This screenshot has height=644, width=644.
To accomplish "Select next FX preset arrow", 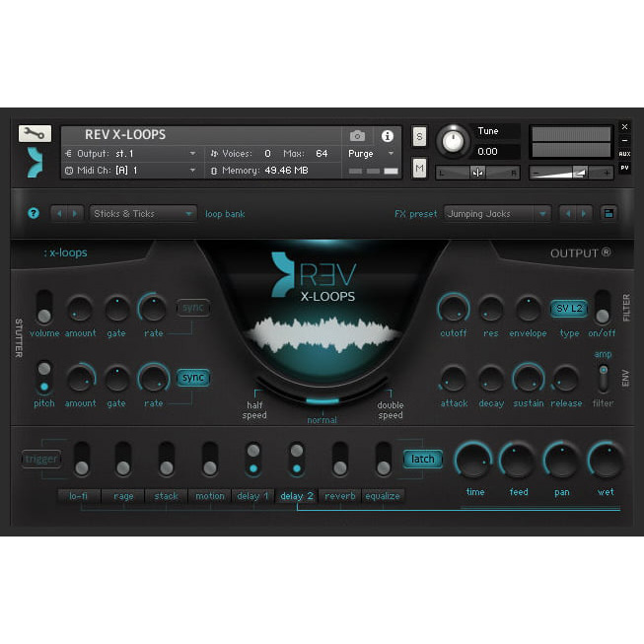I will click(x=584, y=214).
